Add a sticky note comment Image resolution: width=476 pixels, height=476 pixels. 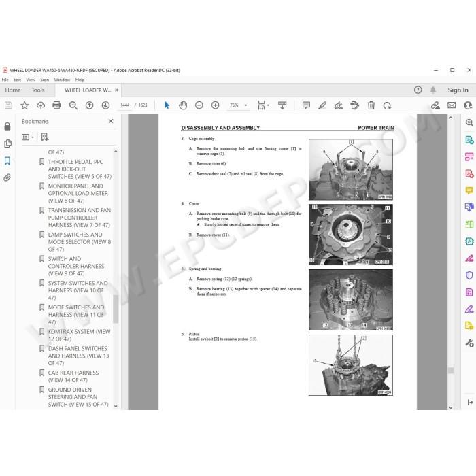(306, 105)
